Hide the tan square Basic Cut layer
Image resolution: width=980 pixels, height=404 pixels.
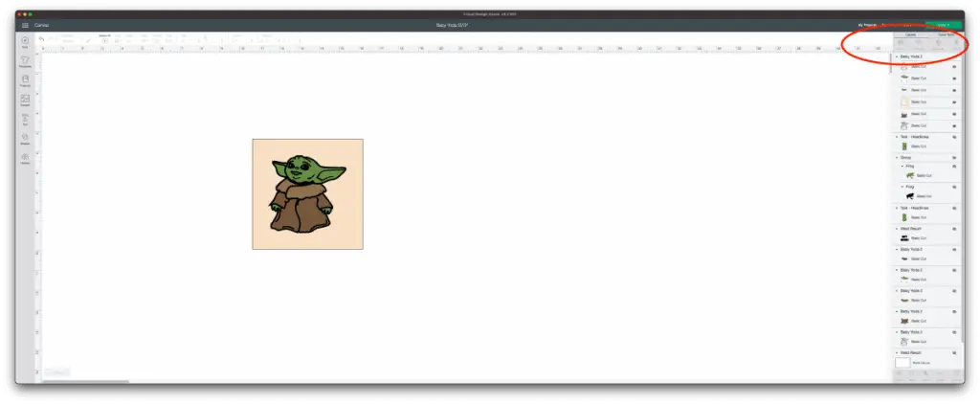(954, 101)
